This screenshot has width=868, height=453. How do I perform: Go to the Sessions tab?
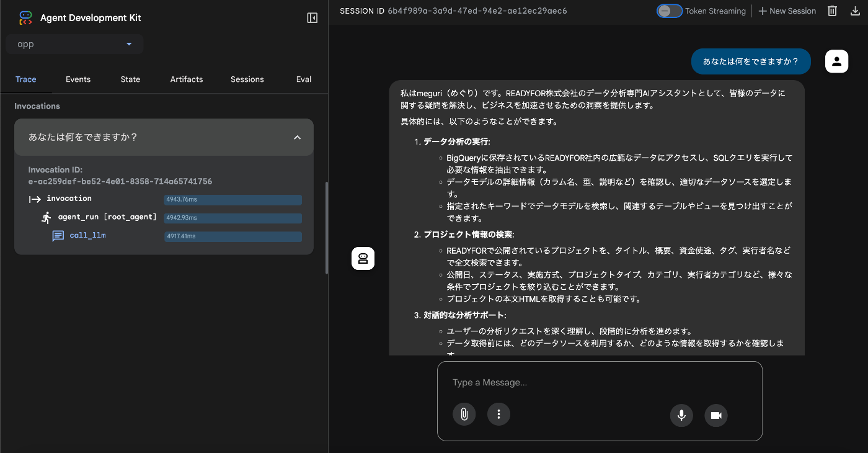[x=247, y=79]
